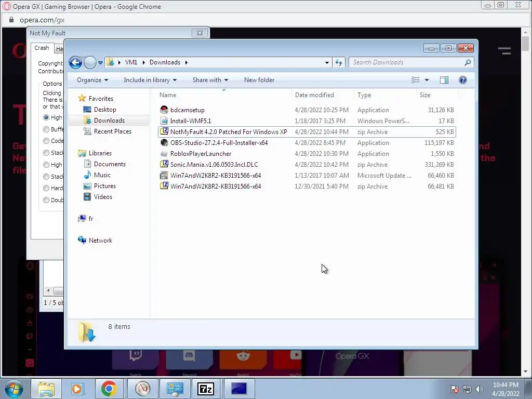Open Opera page hamburger menu icon
The height and width of the screenshot is (399, 532).
click(504, 51)
